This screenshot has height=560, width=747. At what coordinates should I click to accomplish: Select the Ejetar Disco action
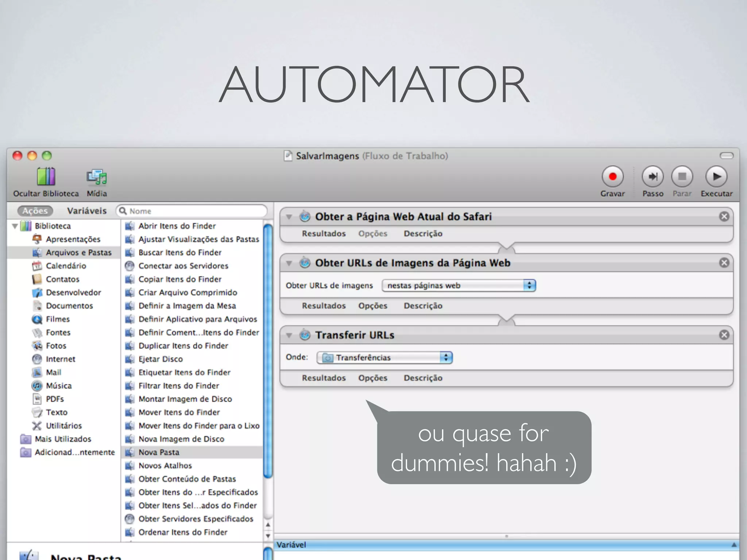coord(154,359)
